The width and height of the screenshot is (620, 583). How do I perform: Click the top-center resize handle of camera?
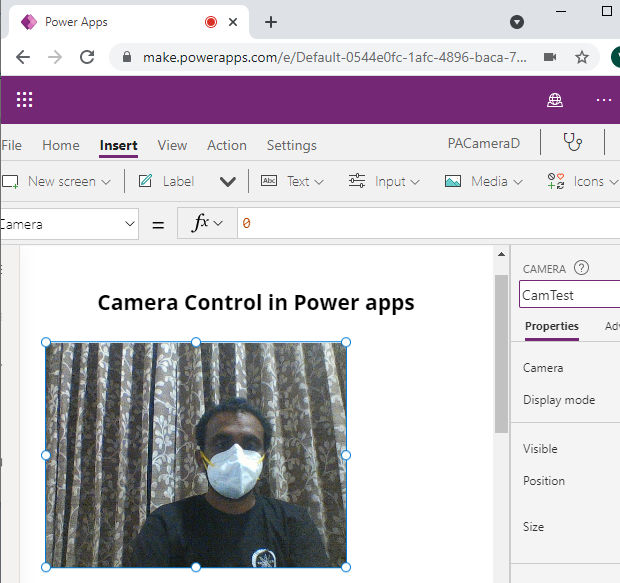coord(196,342)
